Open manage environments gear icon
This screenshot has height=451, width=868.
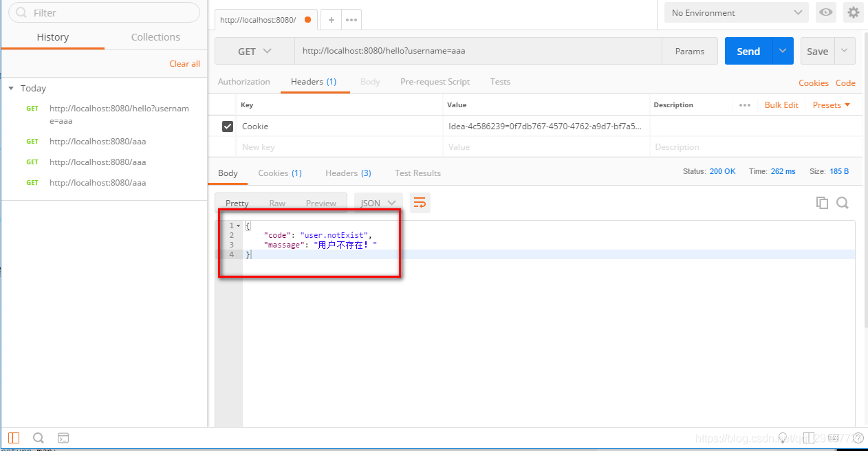click(854, 12)
